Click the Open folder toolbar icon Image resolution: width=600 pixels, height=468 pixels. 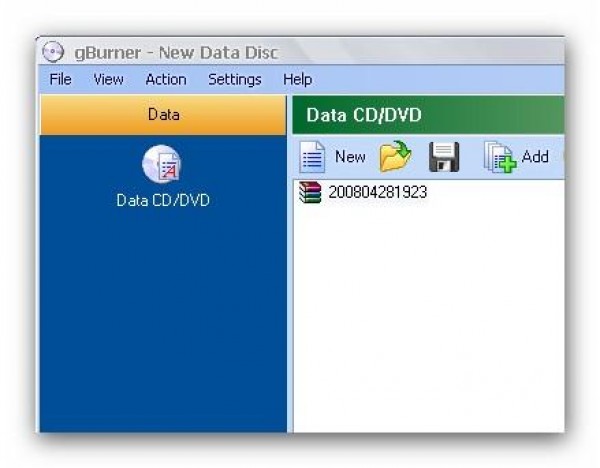coord(395,156)
